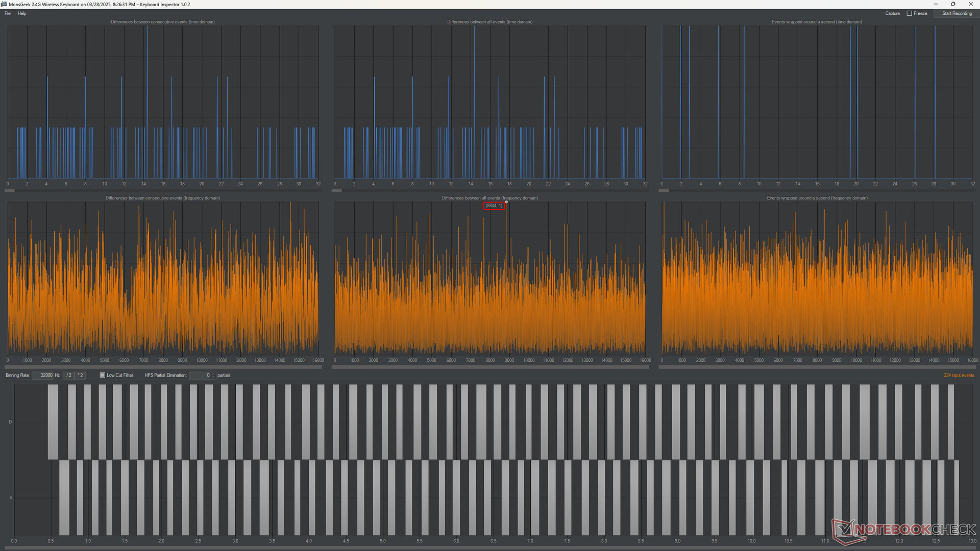Click the Binning Rate input field

[x=43, y=375]
